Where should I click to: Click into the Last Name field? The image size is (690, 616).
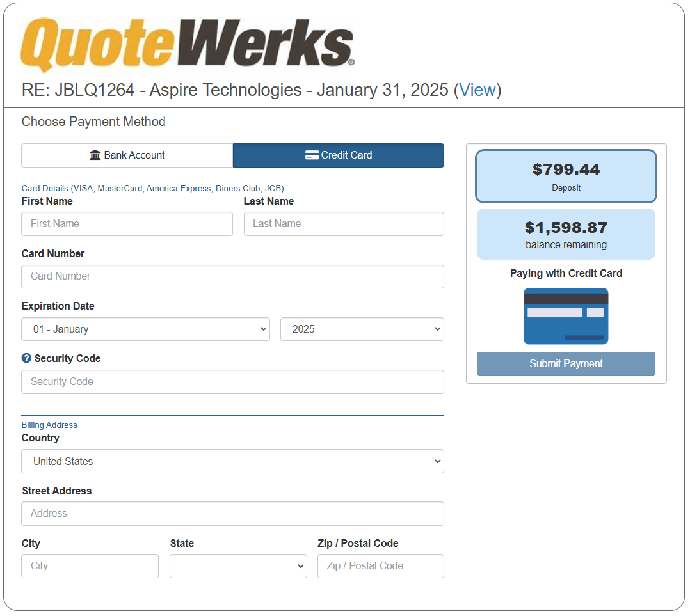click(x=344, y=224)
